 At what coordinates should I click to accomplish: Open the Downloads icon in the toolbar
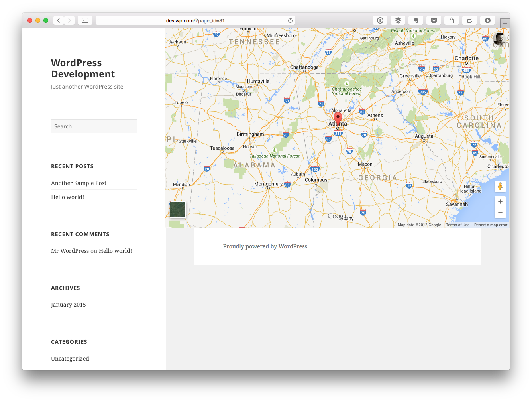tap(487, 20)
